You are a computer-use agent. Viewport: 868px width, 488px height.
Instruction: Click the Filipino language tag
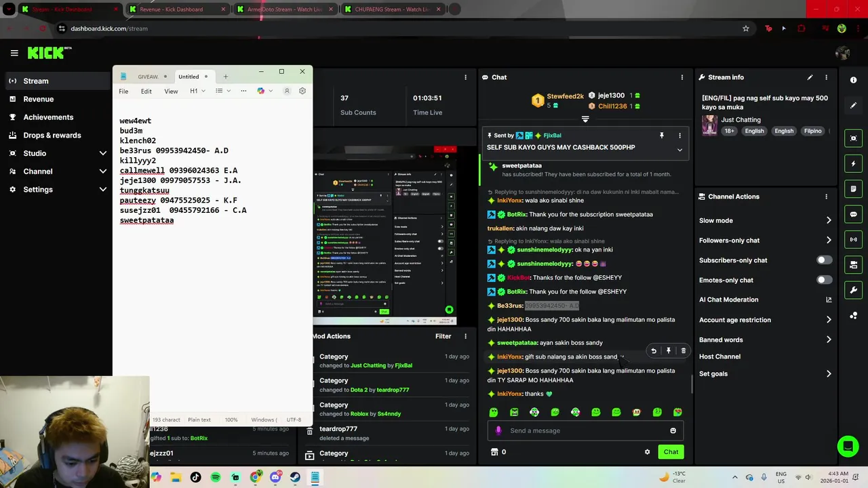point(812,131)
